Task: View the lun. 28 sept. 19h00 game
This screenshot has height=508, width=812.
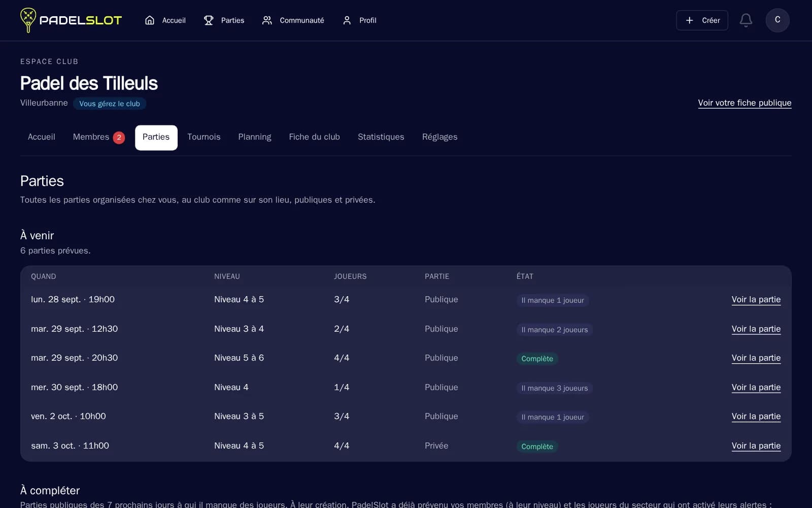Action: click(756, 300)
